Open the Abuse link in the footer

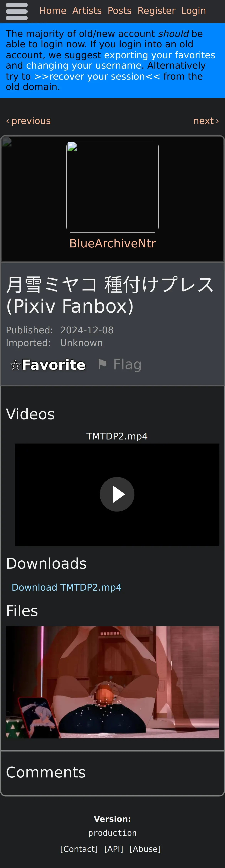coord(145,849)
